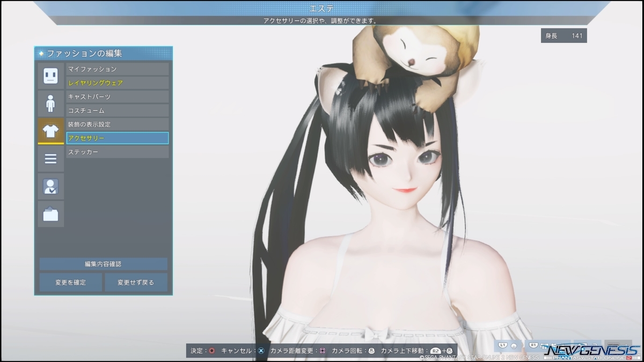Click the ファッションの編集 panel title
This screenshot has height=362, width=644.
coord(84,54)
